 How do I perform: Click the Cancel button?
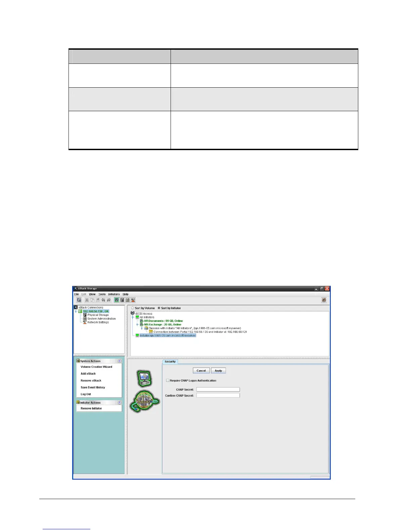click(x=201, y=370)
